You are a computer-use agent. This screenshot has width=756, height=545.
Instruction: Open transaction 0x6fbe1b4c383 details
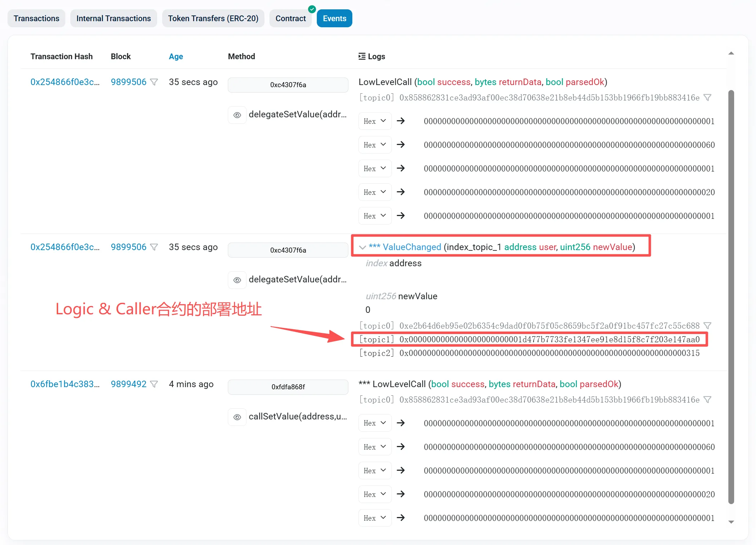pyautogui.click(x=65, y=384)
